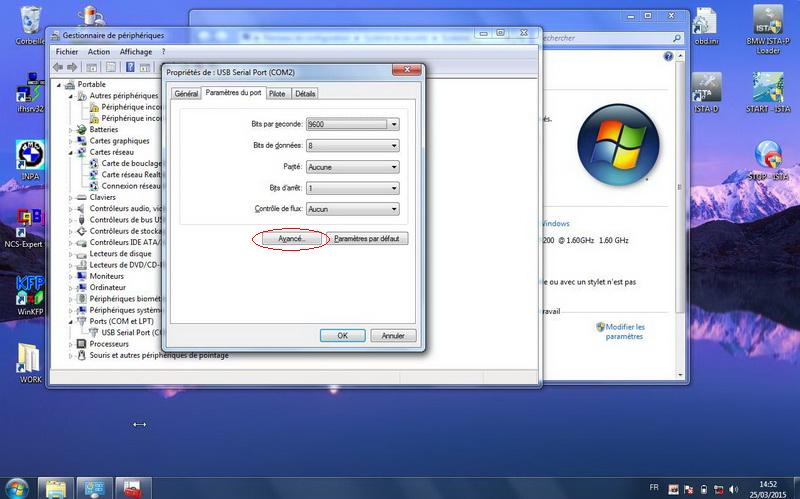
Task: Click the battery icon in system tray
Action: pyautogui.click(x=704, y=489)
